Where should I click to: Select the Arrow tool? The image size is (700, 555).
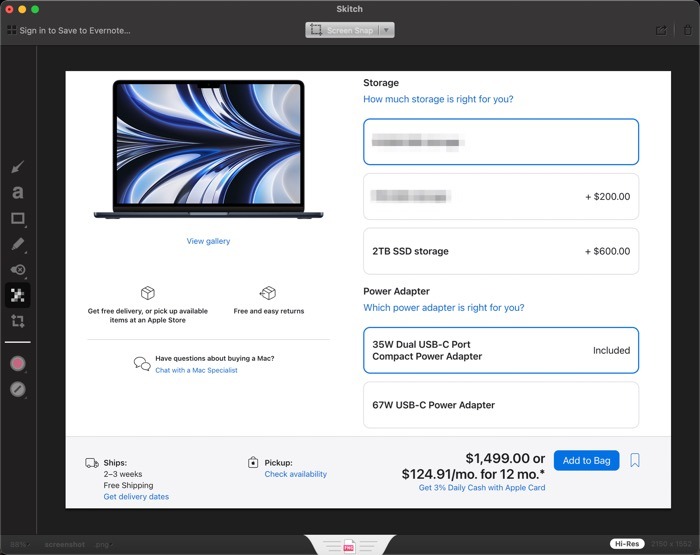[17, 167]
